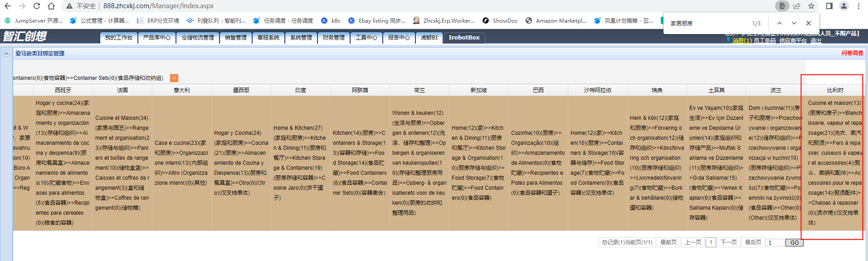Expand the left sidebar with the >> icon
868x261 pixels.
[x=6, y=53]
